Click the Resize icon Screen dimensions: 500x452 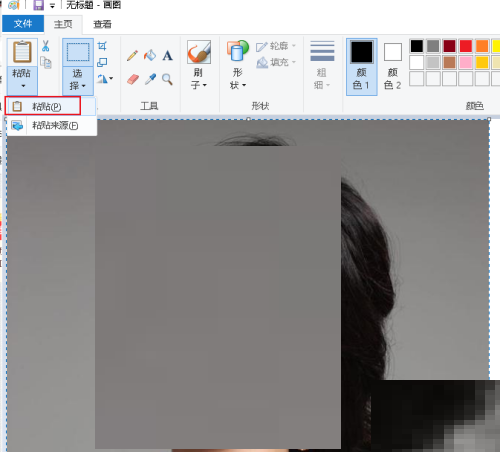point(102,62)
